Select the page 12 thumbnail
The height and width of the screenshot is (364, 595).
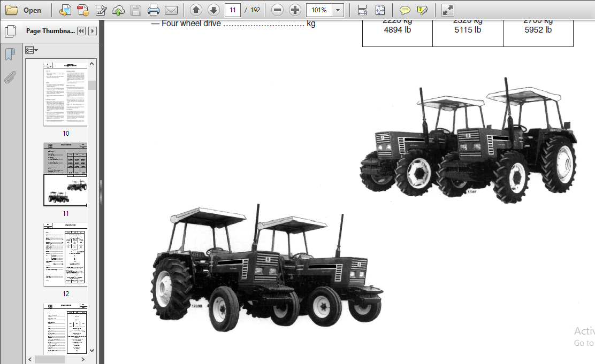[x=65, y=254]
